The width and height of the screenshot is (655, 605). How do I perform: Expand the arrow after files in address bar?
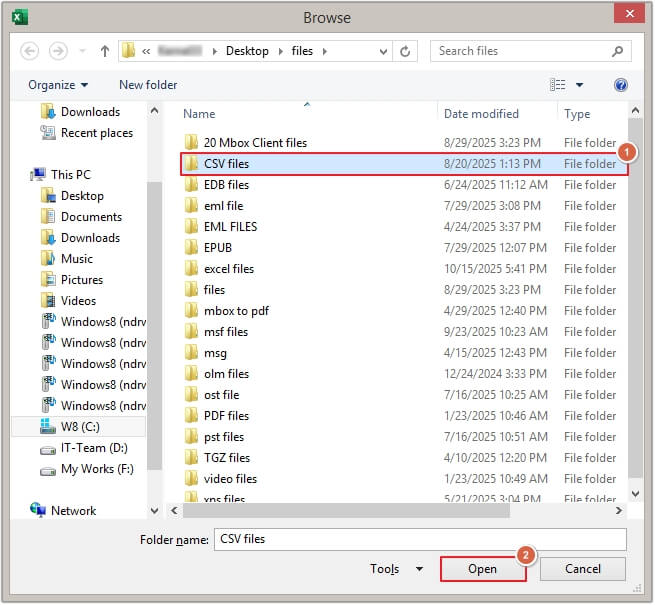325,51
